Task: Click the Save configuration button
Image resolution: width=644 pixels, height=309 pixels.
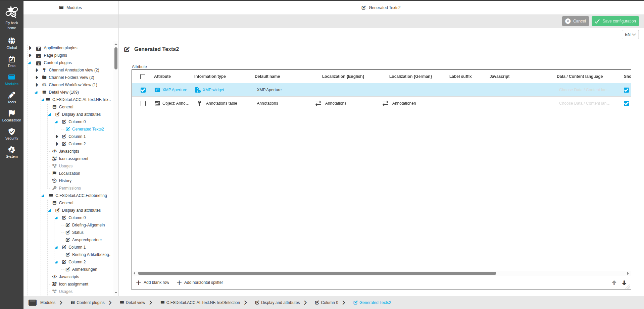Action: [x=615, y=21]
